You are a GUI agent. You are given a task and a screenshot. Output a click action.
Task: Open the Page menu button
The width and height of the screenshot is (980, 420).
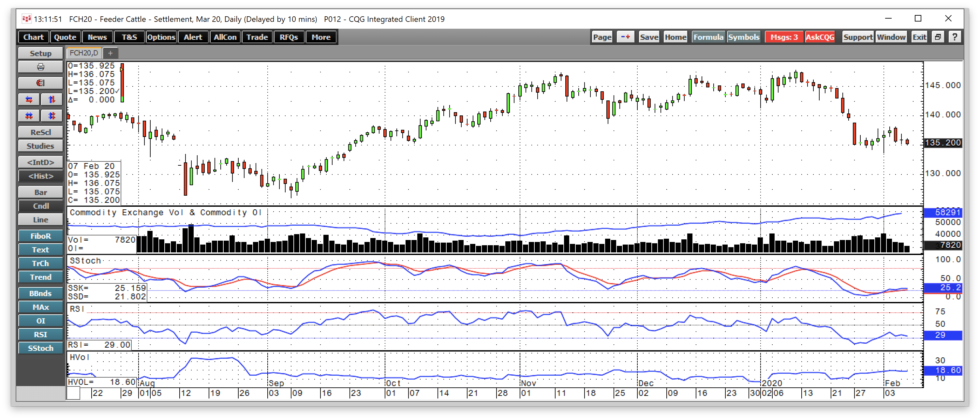coord(602,37)
